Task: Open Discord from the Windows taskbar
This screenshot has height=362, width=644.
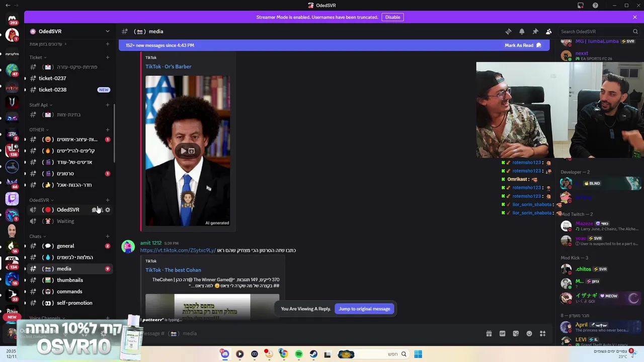Action: coord(225,354)
